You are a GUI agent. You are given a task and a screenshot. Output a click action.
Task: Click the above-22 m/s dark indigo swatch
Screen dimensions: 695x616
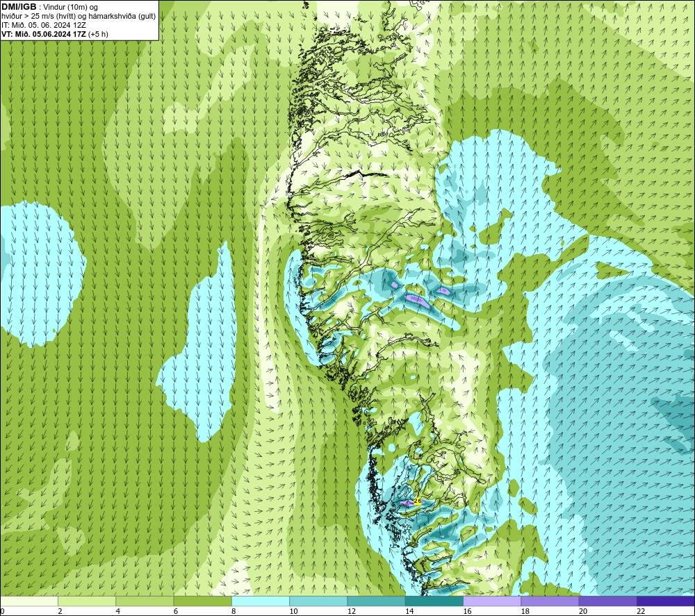coord(666,601)
